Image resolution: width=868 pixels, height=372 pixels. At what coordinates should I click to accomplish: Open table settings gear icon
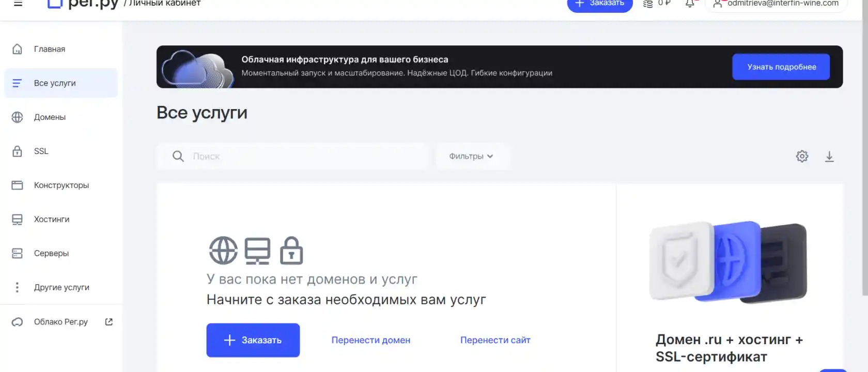pos(802,156)
